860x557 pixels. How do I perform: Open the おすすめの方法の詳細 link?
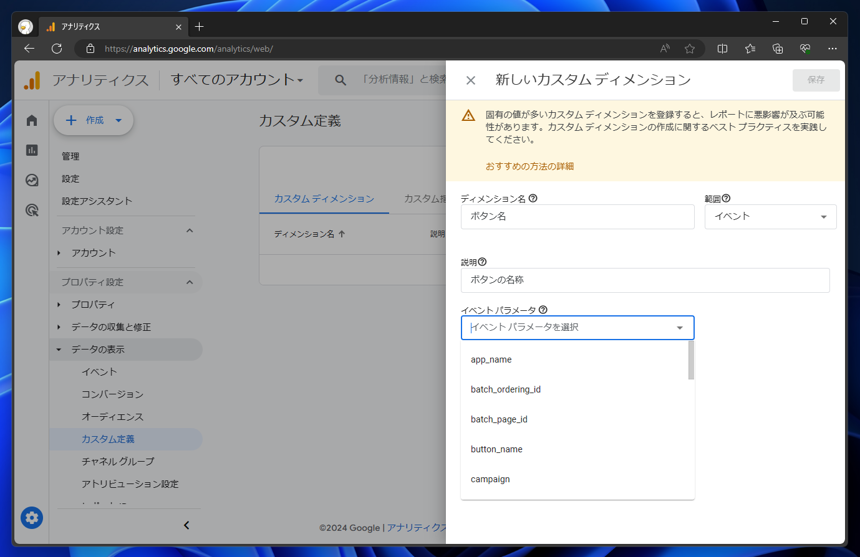pos(529,166)
